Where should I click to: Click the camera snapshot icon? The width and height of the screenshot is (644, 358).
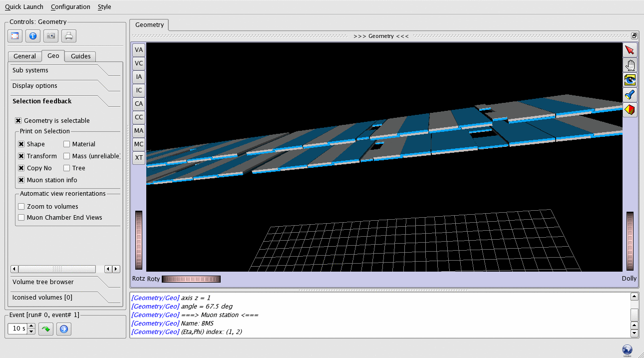(x=51, y=36)
